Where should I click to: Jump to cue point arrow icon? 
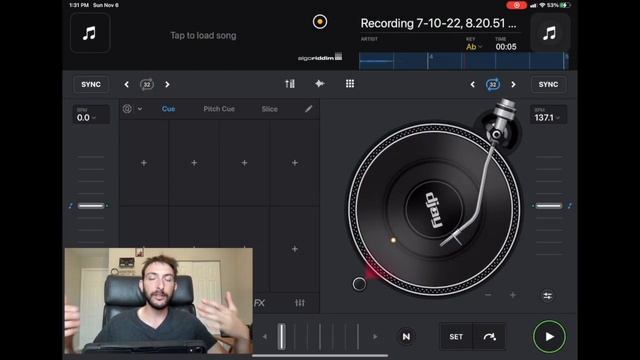[489, 337]
